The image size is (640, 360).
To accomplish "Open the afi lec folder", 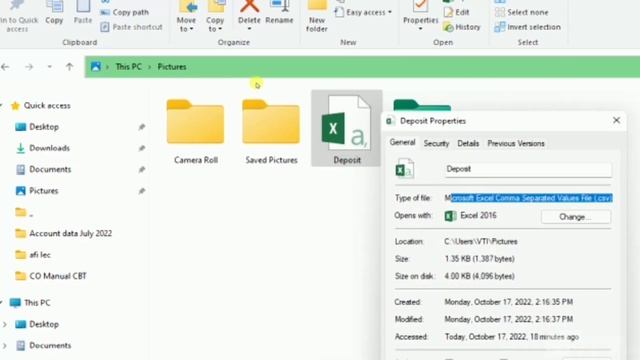I will [40, 255].
